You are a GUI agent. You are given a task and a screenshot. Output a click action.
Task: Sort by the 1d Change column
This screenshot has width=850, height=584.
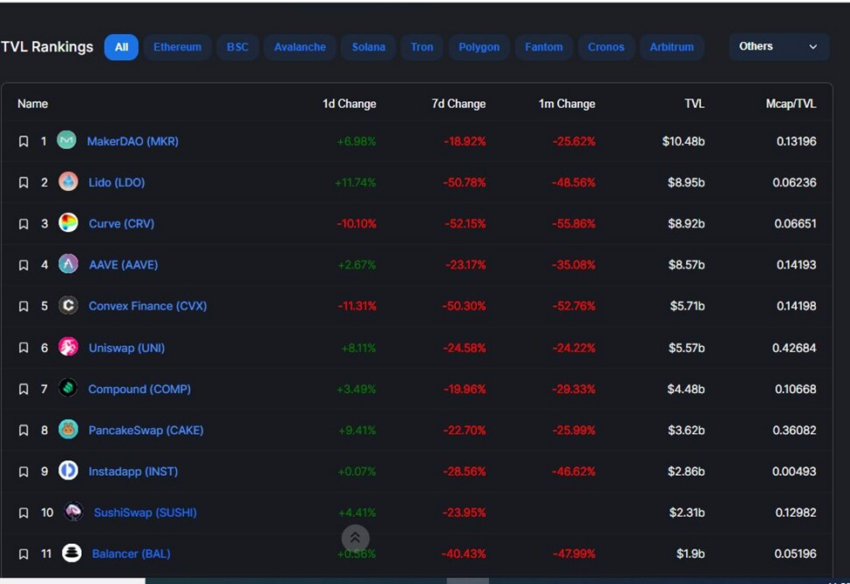click(x=349, y=104)
